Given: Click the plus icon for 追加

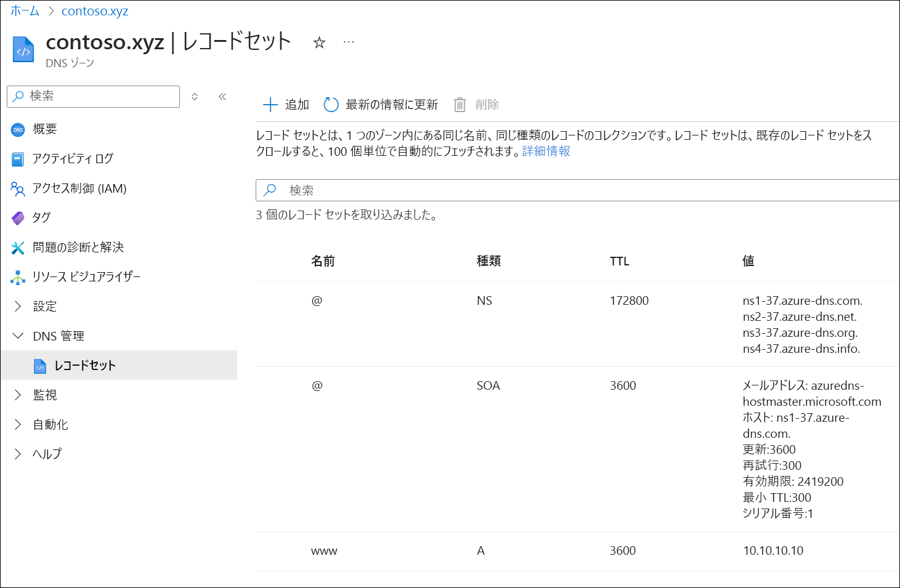Looking at the screenshot, I should 270,105.
